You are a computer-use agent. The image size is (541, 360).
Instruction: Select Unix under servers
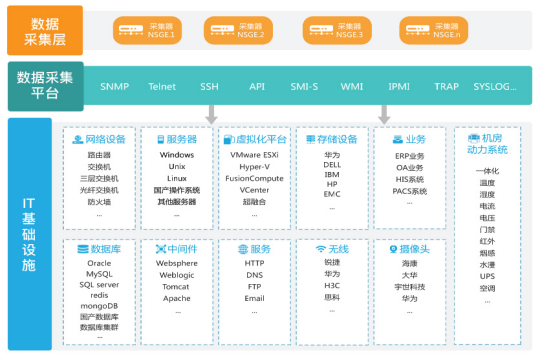[177, 167]
